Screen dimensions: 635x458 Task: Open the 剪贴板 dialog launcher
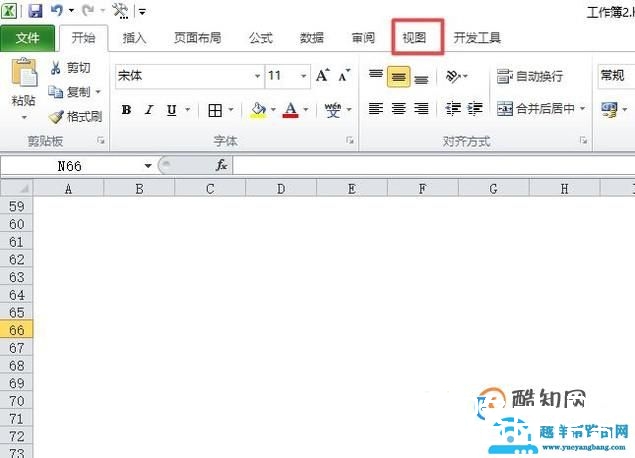pyautogui.click(x=100, y=141)
